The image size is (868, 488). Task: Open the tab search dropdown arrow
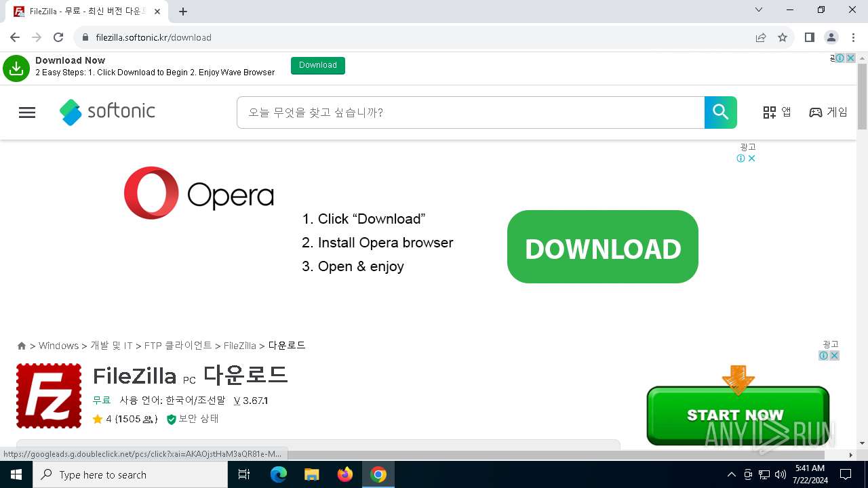pyautogui.click(x=759, y=9)
